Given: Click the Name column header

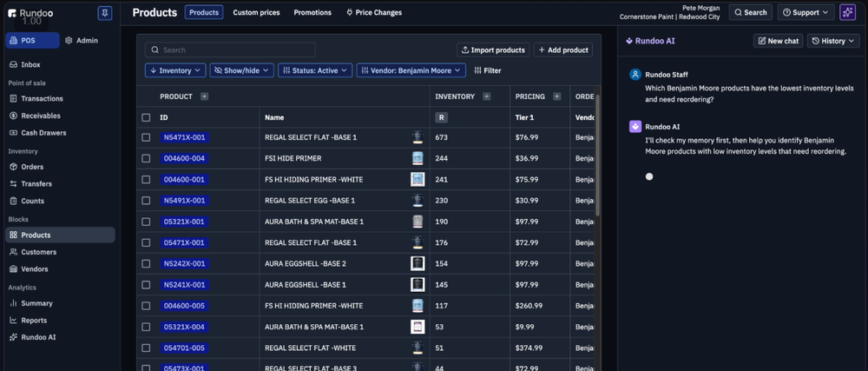Looking at the screenshot, I should tap(274, 117).
